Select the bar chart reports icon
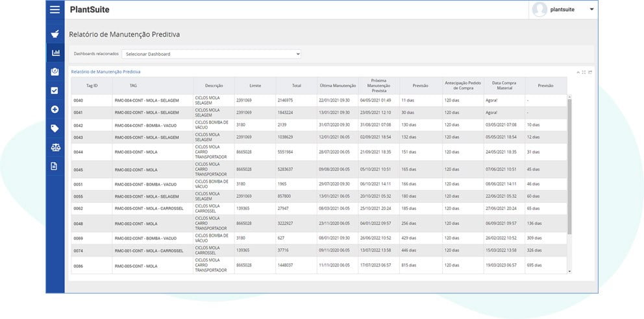Viewport: 644px width, 319px height. [x=55, y=53]
